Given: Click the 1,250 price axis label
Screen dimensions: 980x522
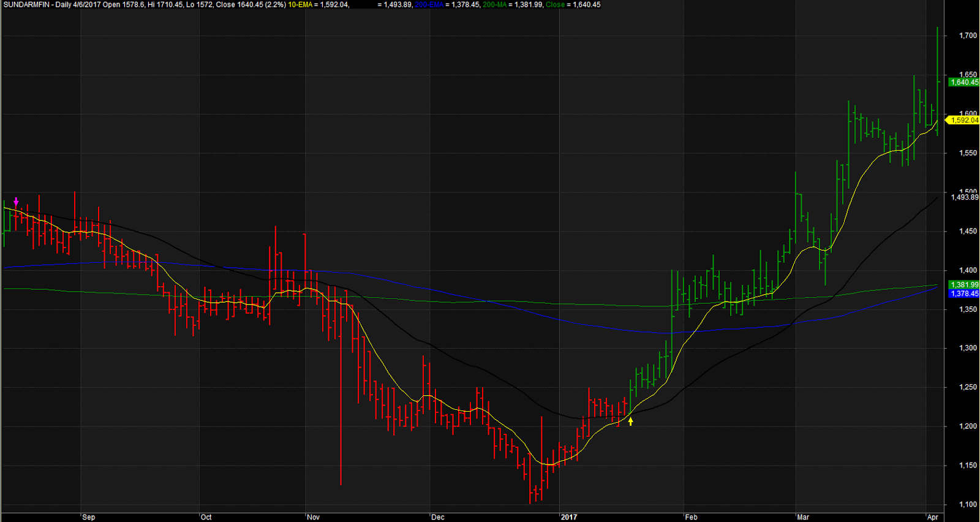Looking at the screenshot, I should (x=968, y=387).
